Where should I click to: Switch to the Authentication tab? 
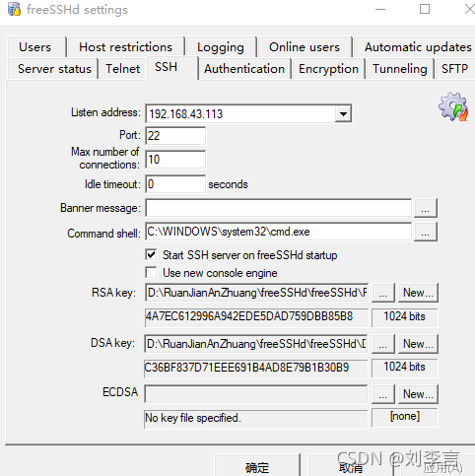click(x=244, y=69)
